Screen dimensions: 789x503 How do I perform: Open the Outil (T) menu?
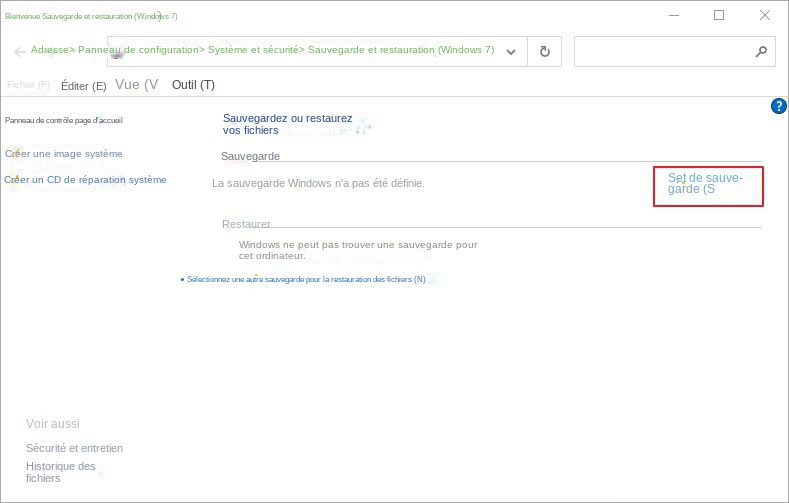point(193,85)
